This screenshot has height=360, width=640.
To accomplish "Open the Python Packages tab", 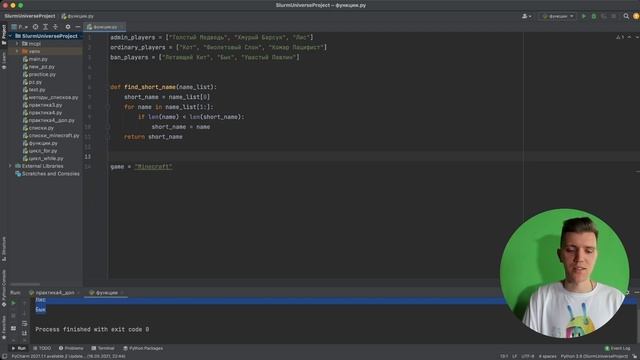I will click(143, 348).
